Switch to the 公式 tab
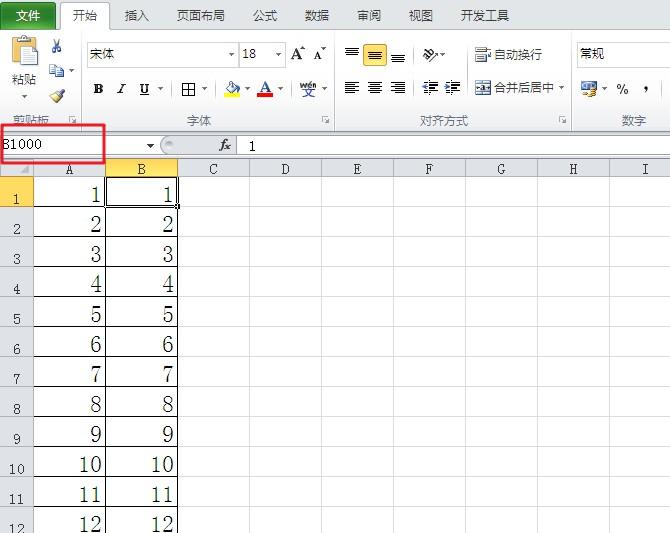Image resolution: width=670 pixels, height=533 pixels. 265,16
